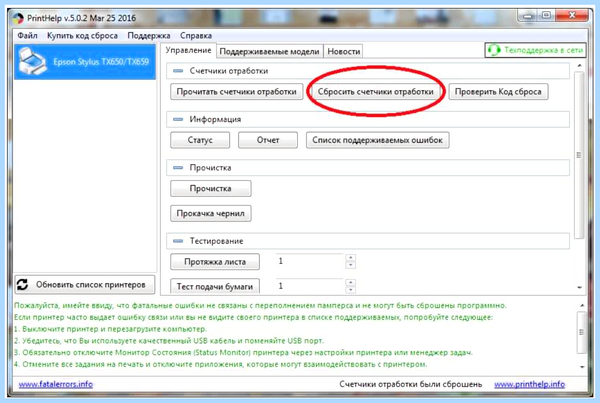
Task: Click the Техподдержка в сети button
Action: pos(535,50)
